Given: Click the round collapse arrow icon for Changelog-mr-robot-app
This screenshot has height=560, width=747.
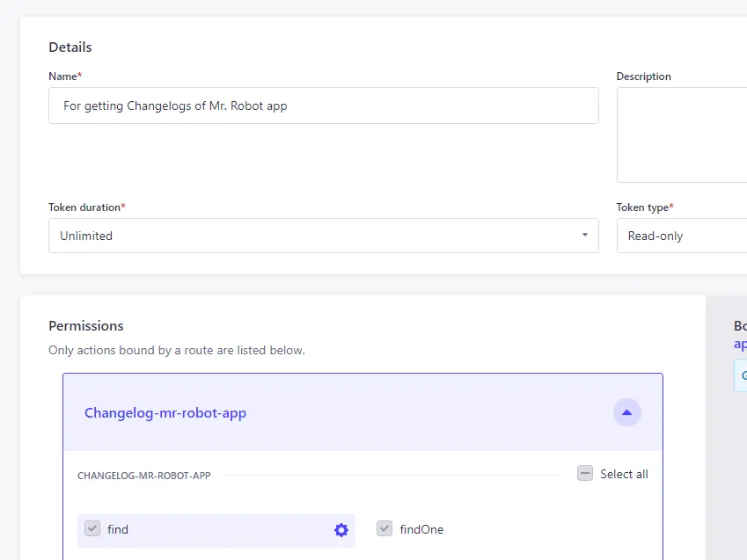Looking at the screenshot, I should pyautogui.click(x=626, y=412).
